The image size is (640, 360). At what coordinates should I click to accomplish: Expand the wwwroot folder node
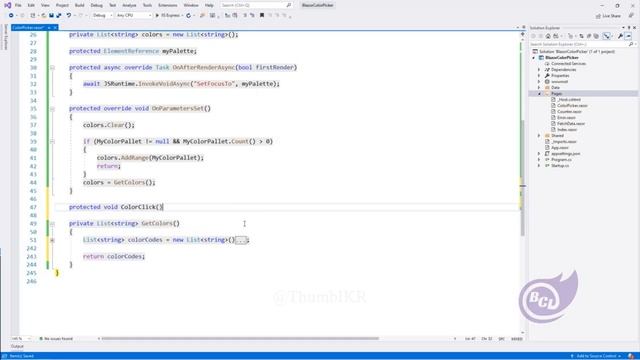(539, 82)
